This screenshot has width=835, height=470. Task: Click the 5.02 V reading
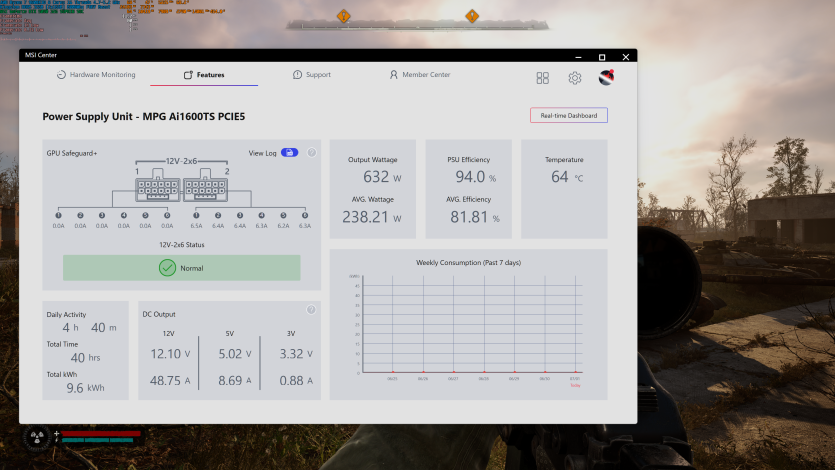[x=235, y=354]
